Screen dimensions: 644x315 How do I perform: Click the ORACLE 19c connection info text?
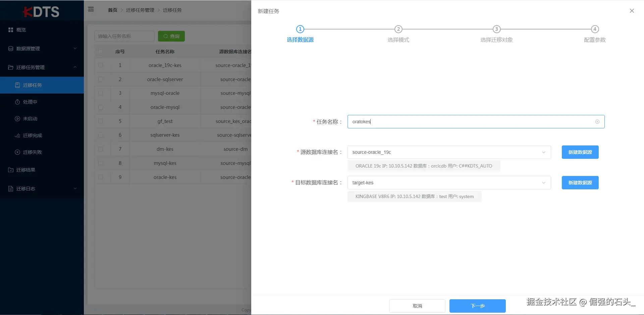point(424,166)
